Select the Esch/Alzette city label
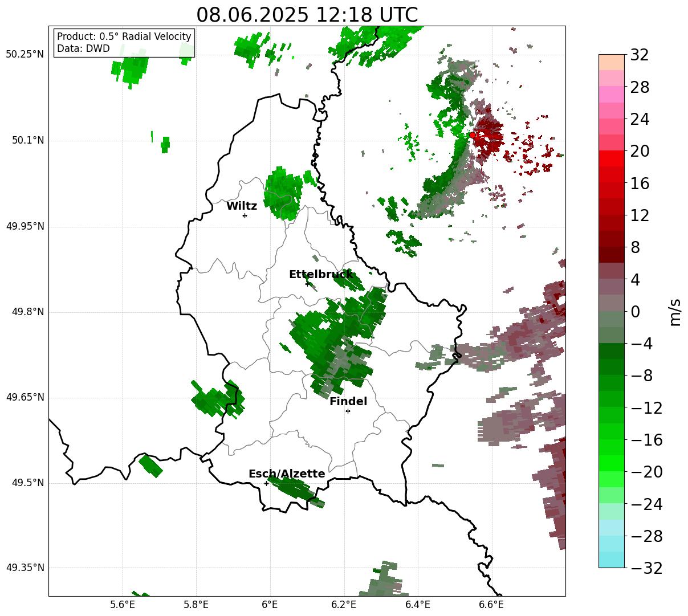688x616 pixels. [x=287, y=474]
